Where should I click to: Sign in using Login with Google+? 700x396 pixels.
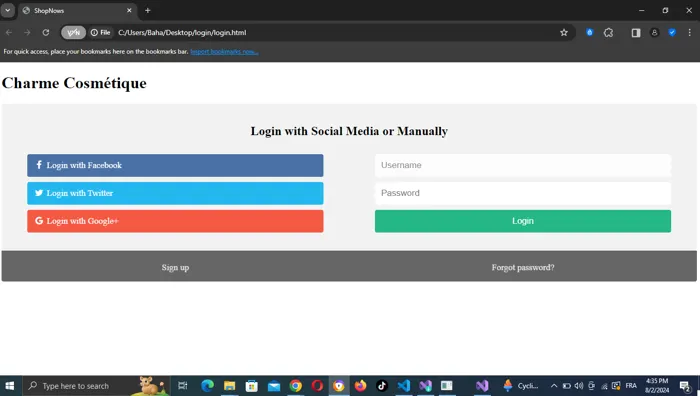(x=175, y=221)
